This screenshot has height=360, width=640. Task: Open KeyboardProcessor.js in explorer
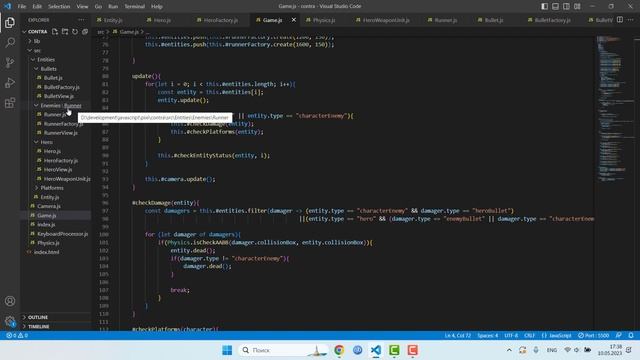pos(62,234)
